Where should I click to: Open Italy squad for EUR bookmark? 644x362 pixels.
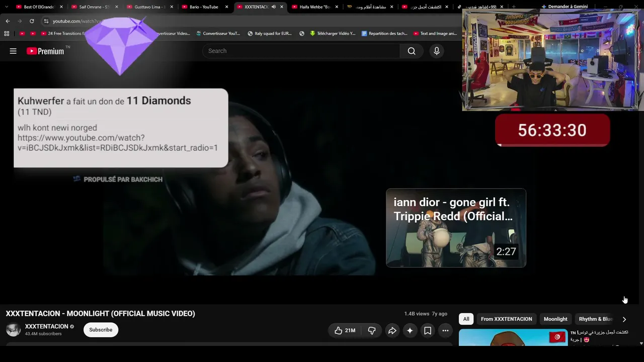pyautogui.click(x=270, y=34)
